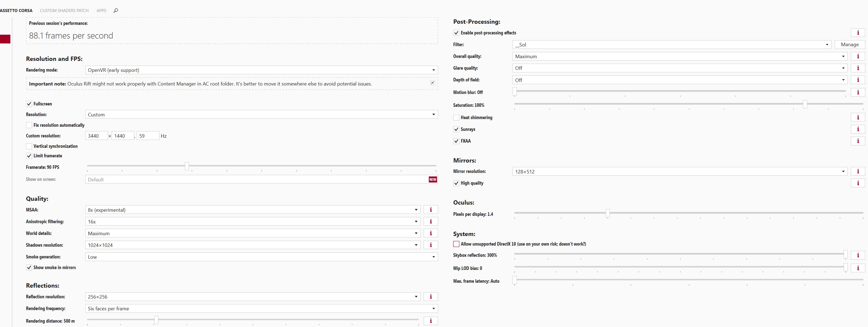Expand the MSAA dropdown

click(x=253, y=210)
